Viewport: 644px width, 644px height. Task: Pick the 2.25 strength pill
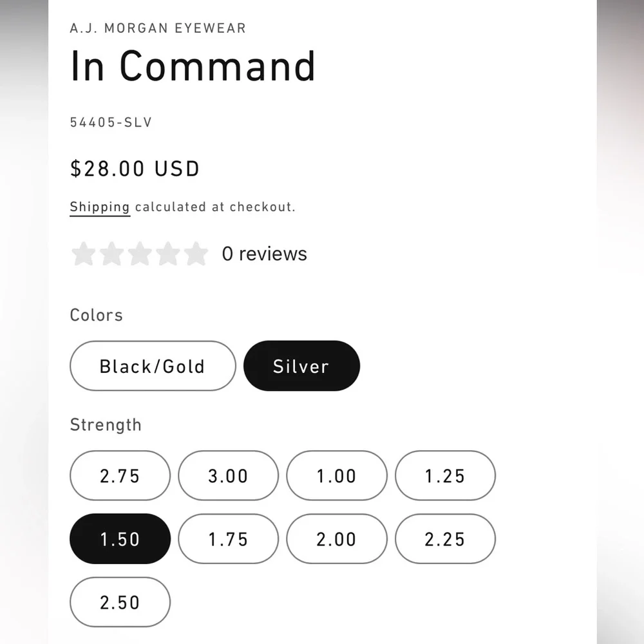pos(445,539)
